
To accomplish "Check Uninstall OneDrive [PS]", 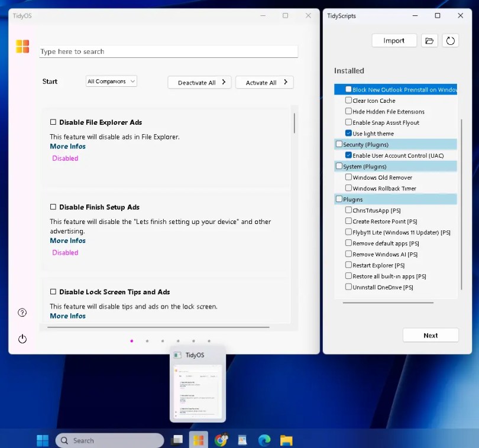I will tap(348, 287).
